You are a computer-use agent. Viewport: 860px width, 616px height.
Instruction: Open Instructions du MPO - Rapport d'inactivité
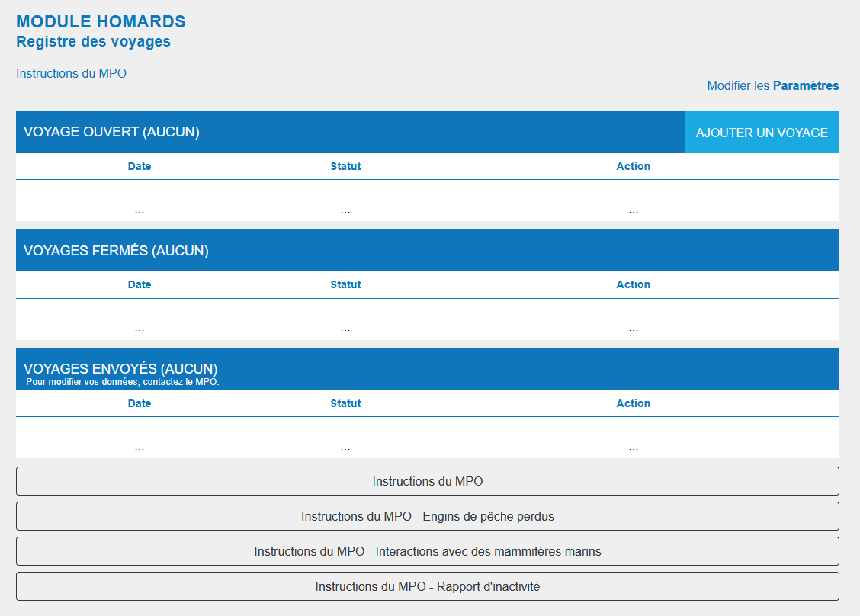(x=427, y=586)
